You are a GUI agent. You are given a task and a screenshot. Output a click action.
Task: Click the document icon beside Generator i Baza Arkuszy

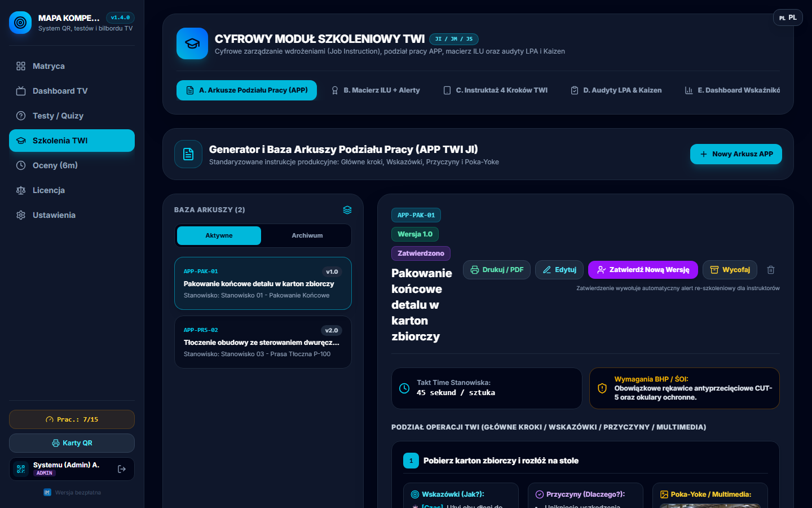pos(188,154)
